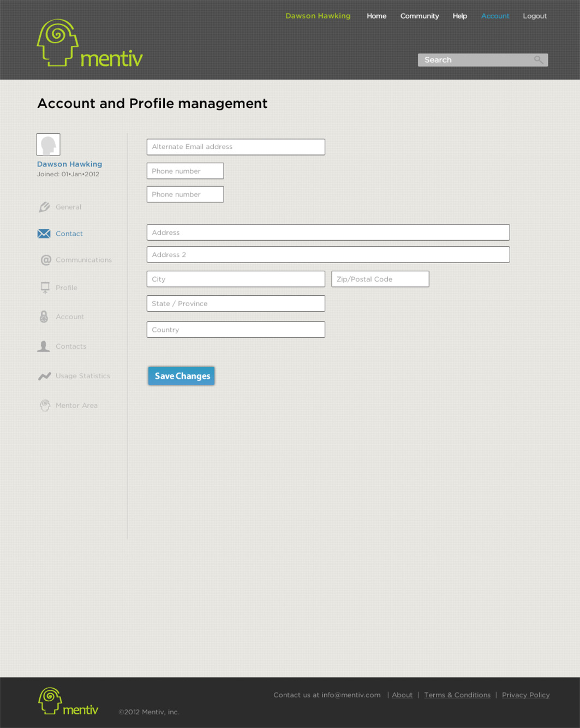Screen dimensions: 580x728
Task: Click the Contact envelope icon
Action: pos(44,234)
